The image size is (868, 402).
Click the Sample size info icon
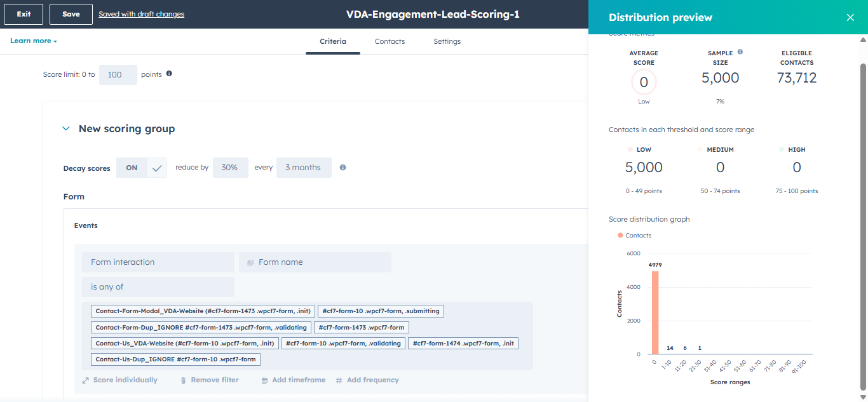(x=740, y=52)
